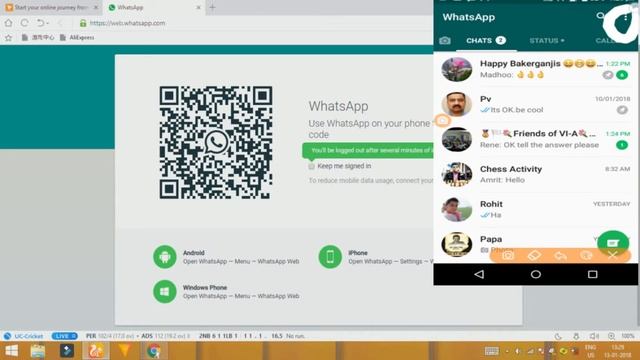Check the Keep me signed in checkbox
640x360 pixels.
click(x=311, y=166)
